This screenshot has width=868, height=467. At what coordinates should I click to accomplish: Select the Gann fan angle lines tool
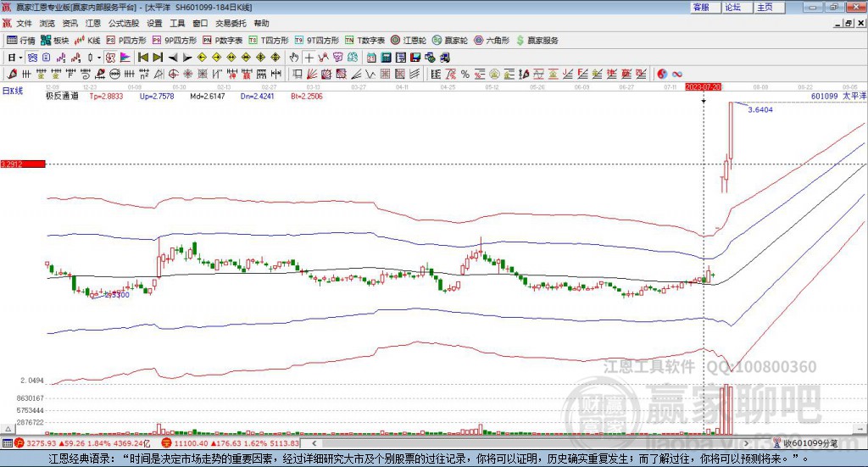(x=312, y=74)
